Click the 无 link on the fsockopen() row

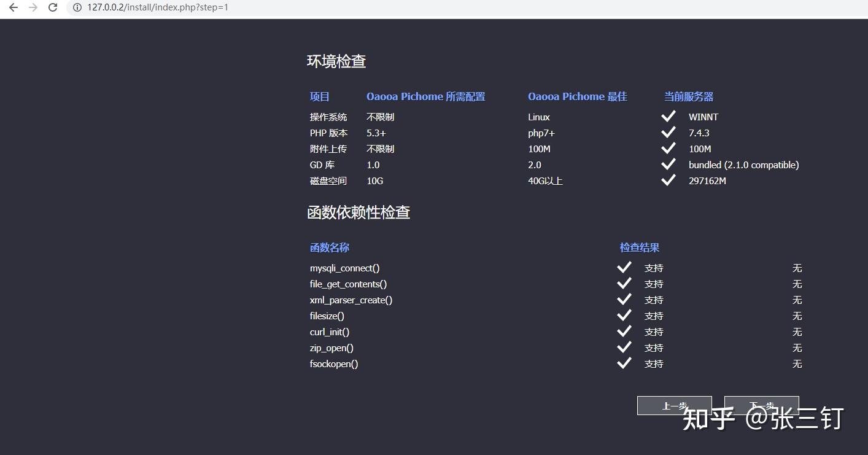click(797, 364)
